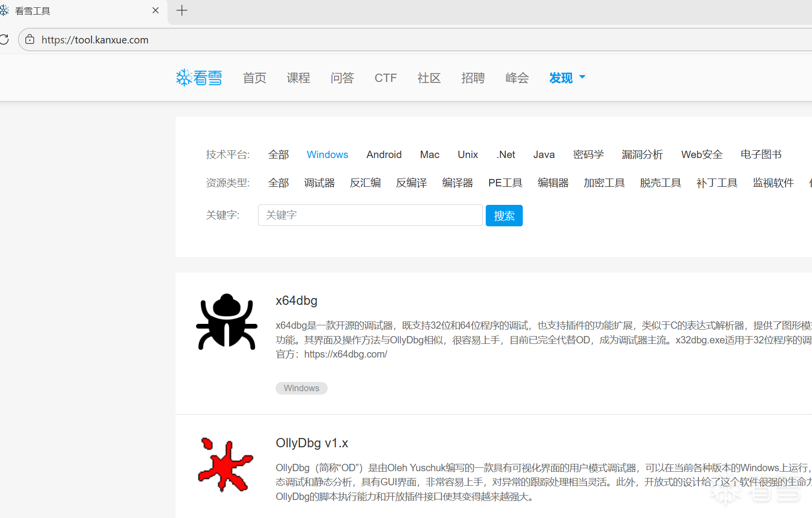This screenshot has height=518, width=812.
Task: Filter platform by 密码学
Action: click(588, 155)
